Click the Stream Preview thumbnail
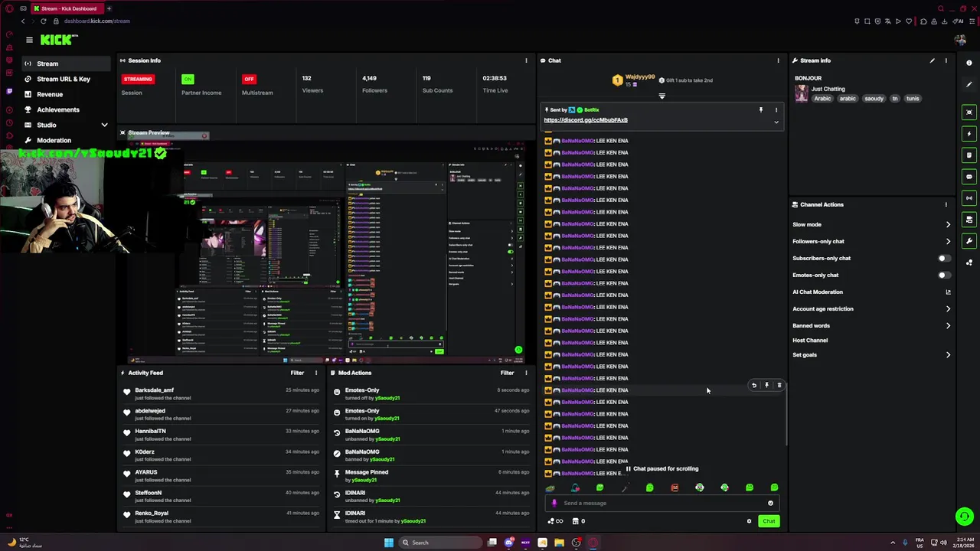 pos(326,253)
